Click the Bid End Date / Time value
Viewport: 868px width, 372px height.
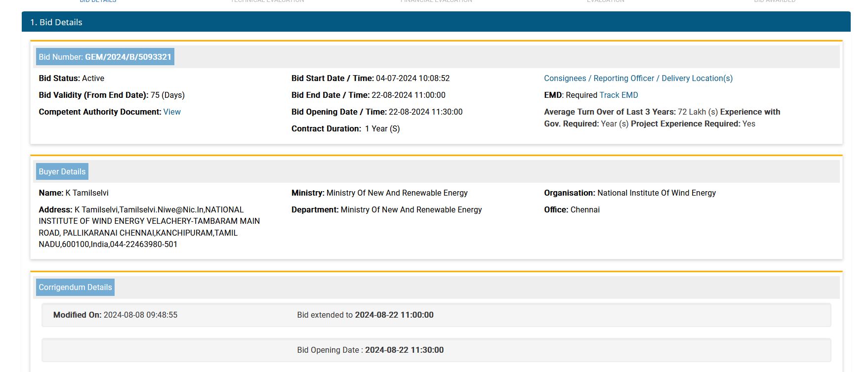(408, 95)
